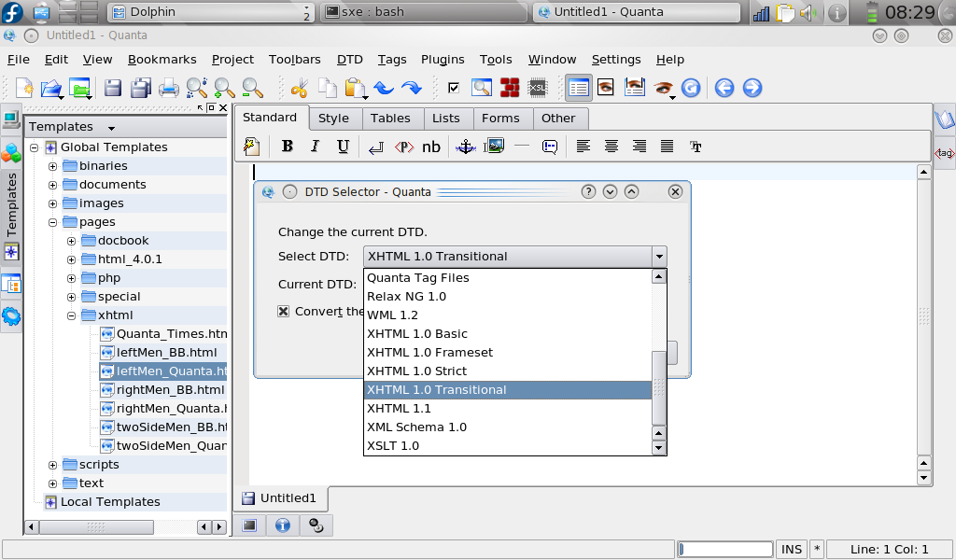This screenshot has height=560, width=956.
Task: Select WML 1.2 option
Action: 507,315
